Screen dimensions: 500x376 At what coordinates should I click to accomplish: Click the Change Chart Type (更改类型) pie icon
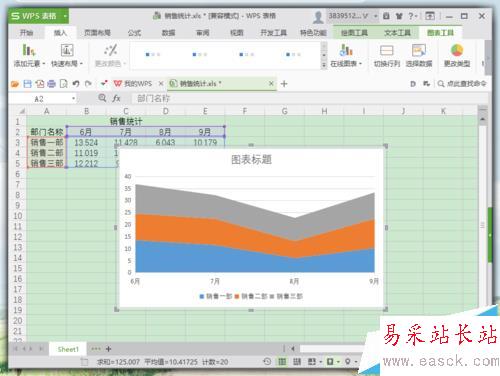[x=457, y=51]
